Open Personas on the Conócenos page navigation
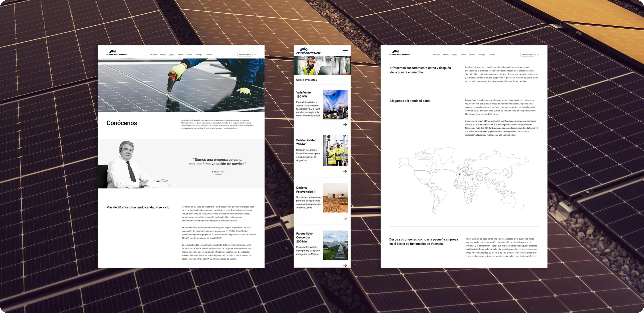The width and height of the screenshot is (644, 313). point(189,55)
